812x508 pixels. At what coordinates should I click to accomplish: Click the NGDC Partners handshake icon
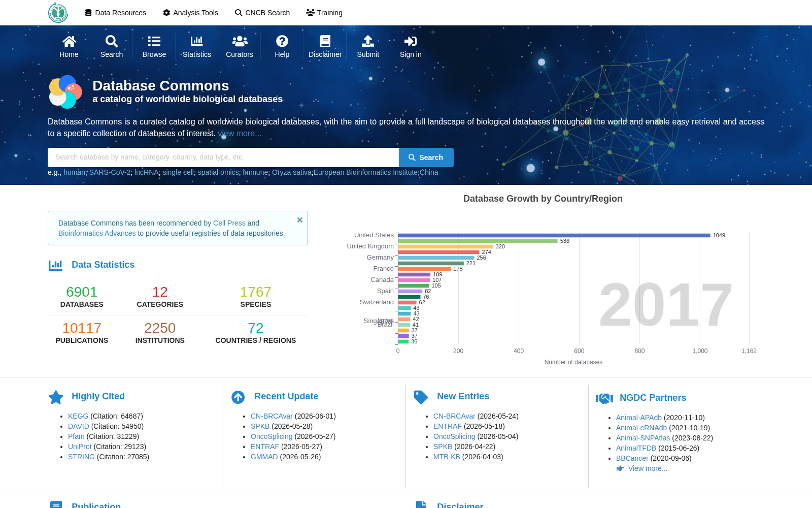pos(604,398)
